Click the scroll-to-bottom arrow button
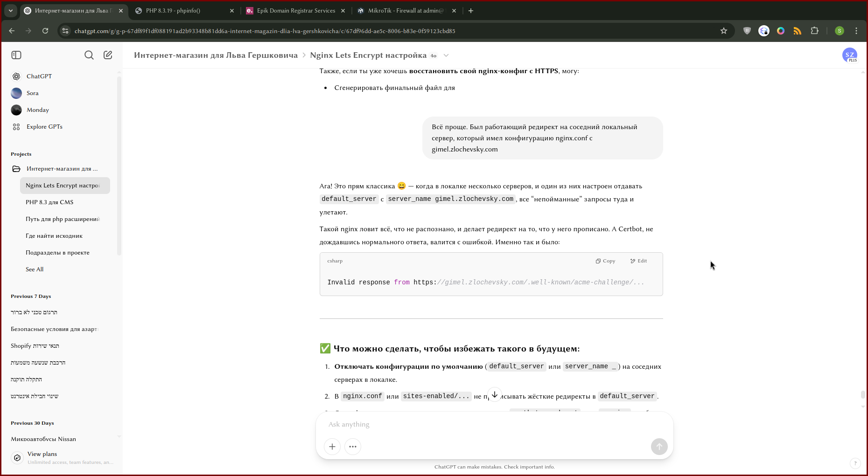This screenshot has height=476, width=868. click(495, 394)
